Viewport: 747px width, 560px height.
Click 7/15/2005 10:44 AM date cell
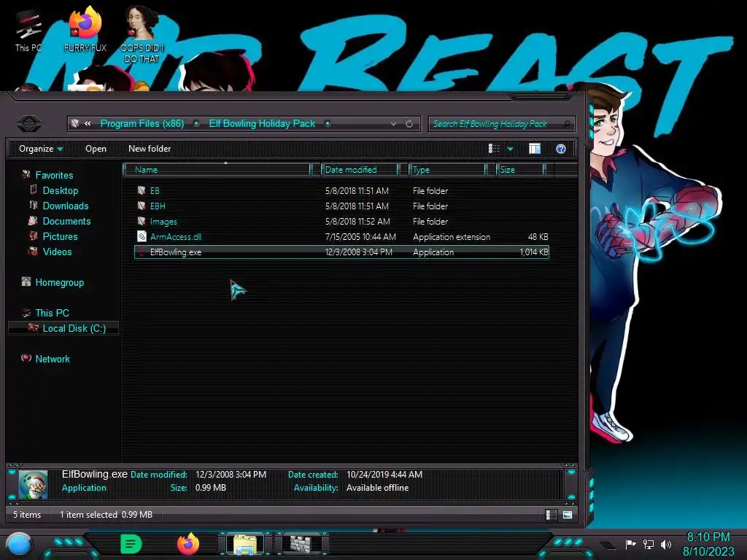pos(360,237)
